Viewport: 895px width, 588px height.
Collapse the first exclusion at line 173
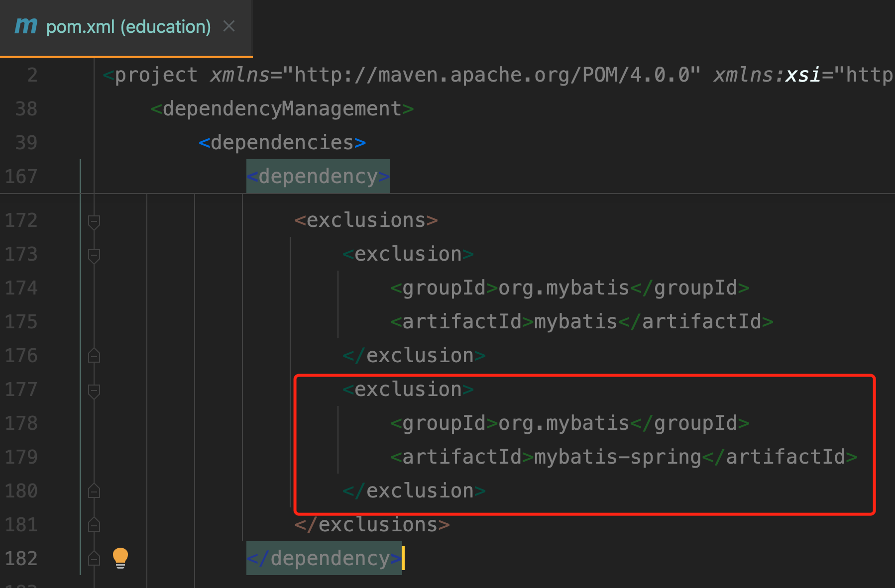(x=94, y=256)
